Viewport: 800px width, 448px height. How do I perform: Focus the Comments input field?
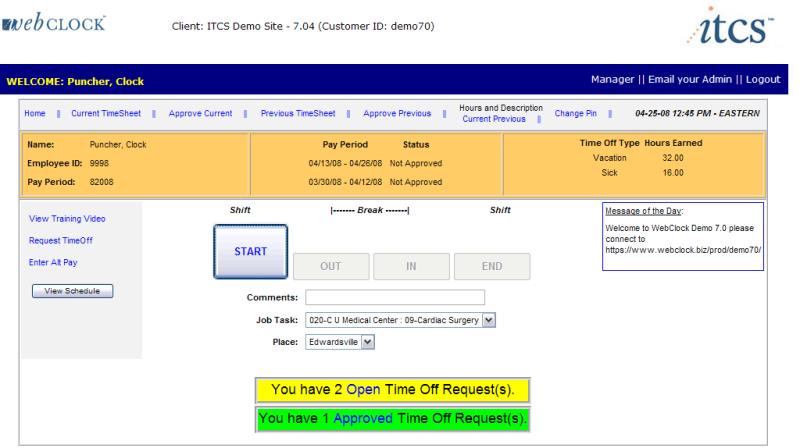click(395, 297)
